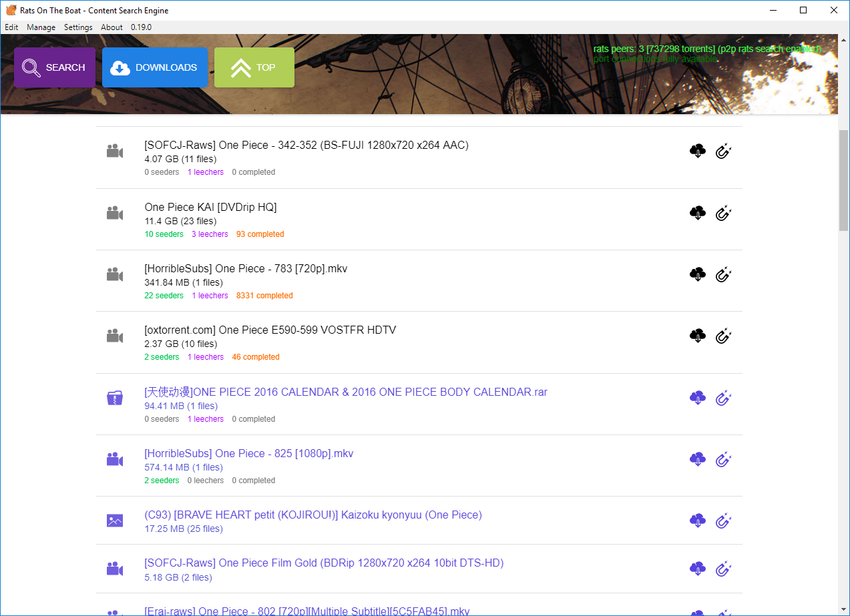
Task: Click download icon for One Piece Film Gold
Action: pyautogui.click(x=698, y=569)
